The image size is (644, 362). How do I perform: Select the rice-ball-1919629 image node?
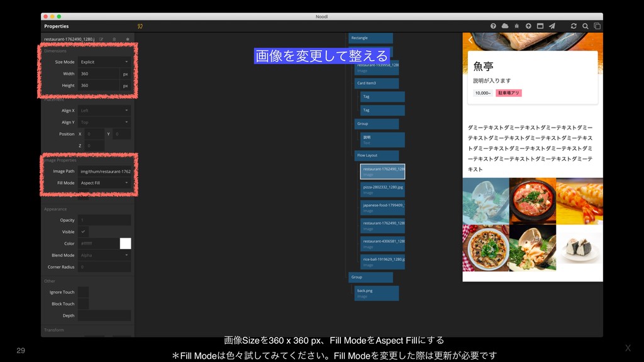click(382, 262)
